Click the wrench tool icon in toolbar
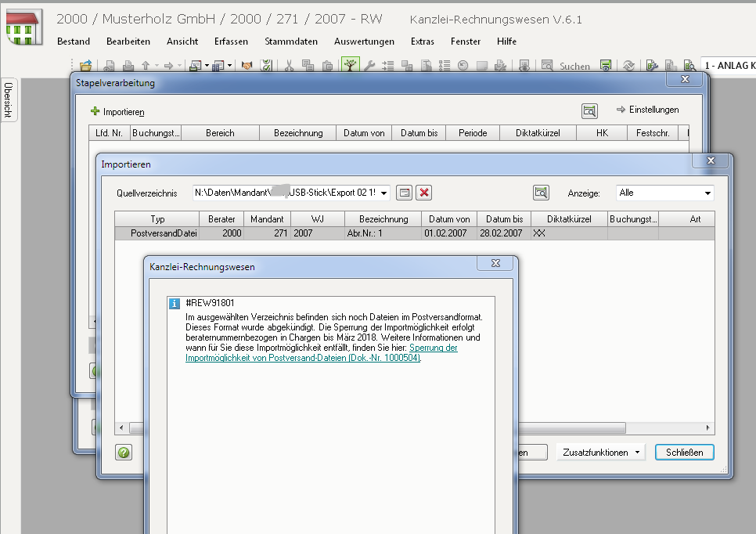756x534 pixels. tap(370, 67)
